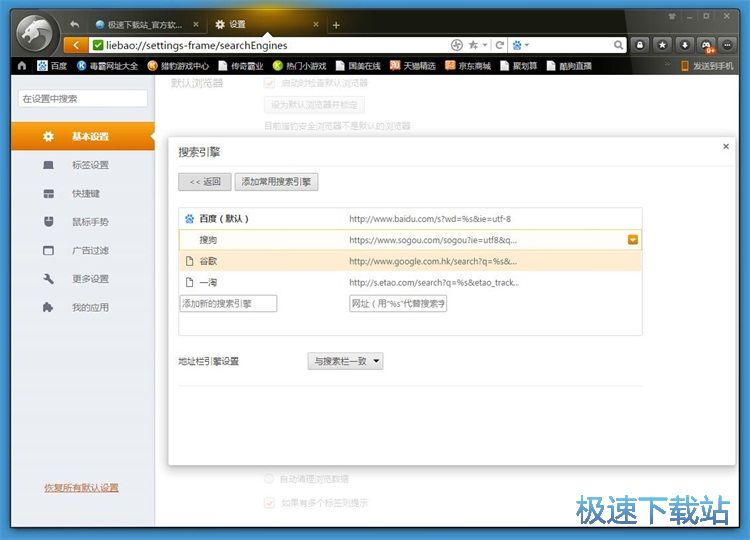Click the 在设置中搜索 search field
Screen dimensions: 750x540
coord(83,99)
